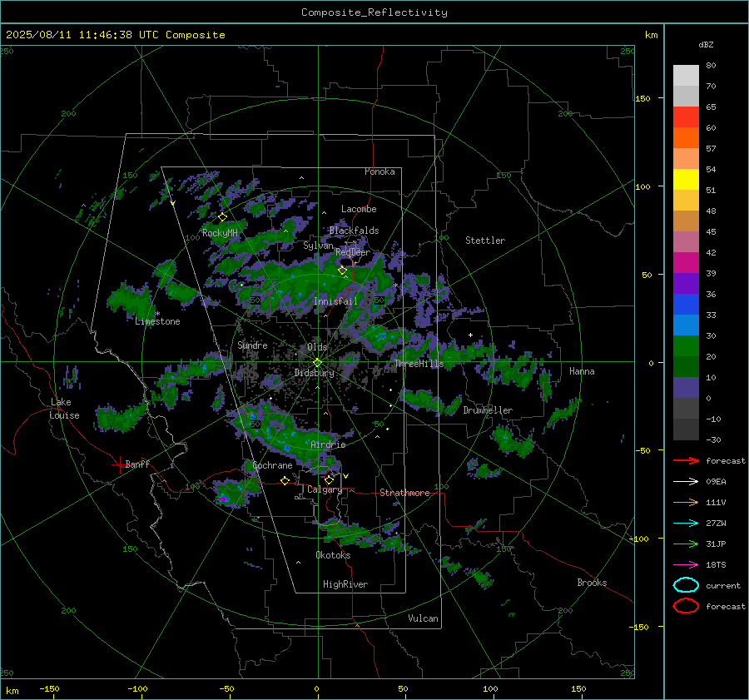Click the Lake Louise label
The image size is (749, 700).
tap(64, 409)
